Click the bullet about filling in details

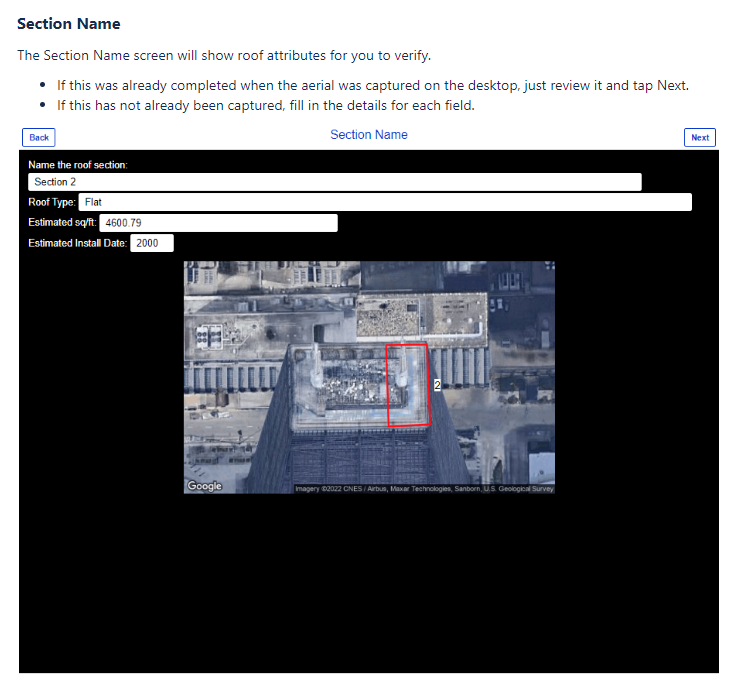[266, 105]
